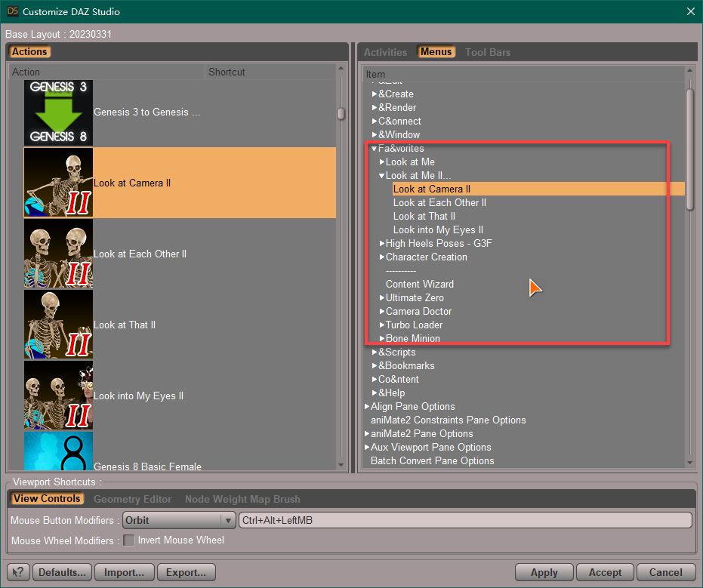This screenshot has width=703, height=588.
Task: Switch to the Activities tab
Action: coord(385,52)
